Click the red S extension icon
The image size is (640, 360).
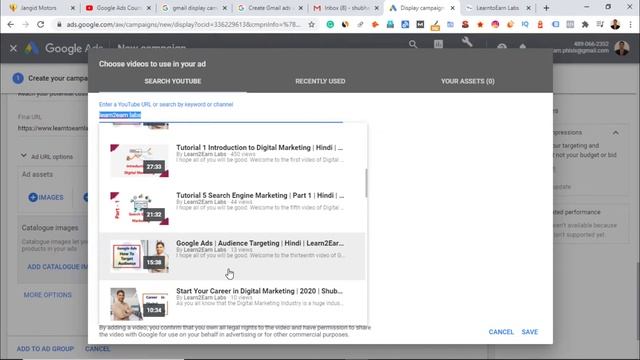pos(465,24)
